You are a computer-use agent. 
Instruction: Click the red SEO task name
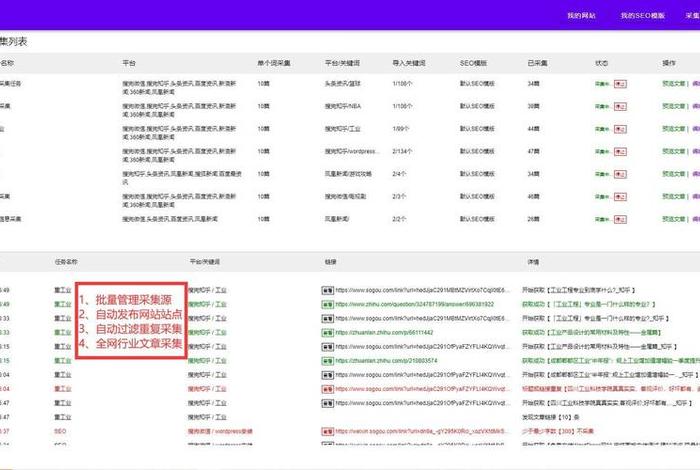60,432
